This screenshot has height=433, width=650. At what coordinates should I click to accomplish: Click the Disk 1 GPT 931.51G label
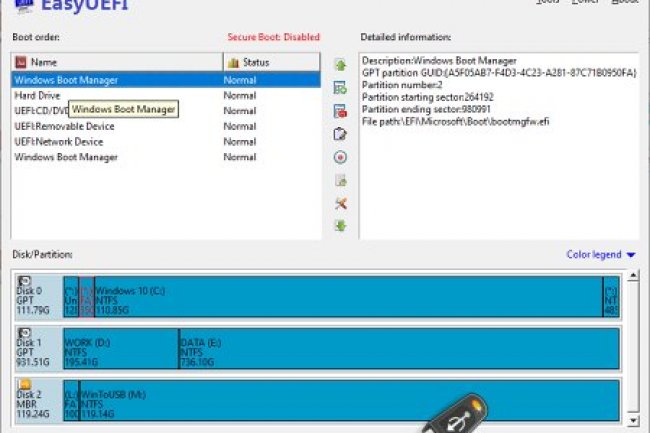(33, 352)
